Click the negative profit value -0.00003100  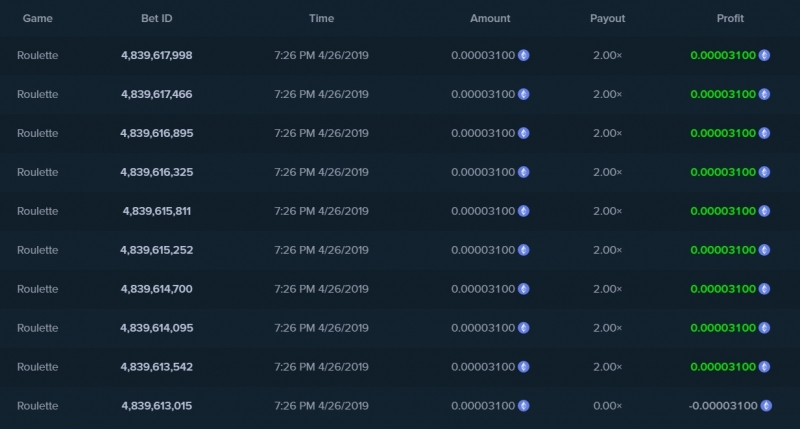723,406
